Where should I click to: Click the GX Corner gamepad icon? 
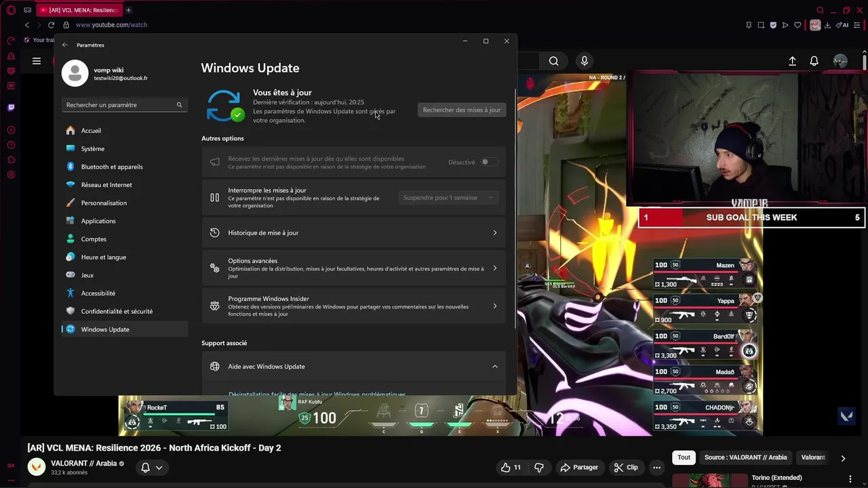click(x=28, y=10)
